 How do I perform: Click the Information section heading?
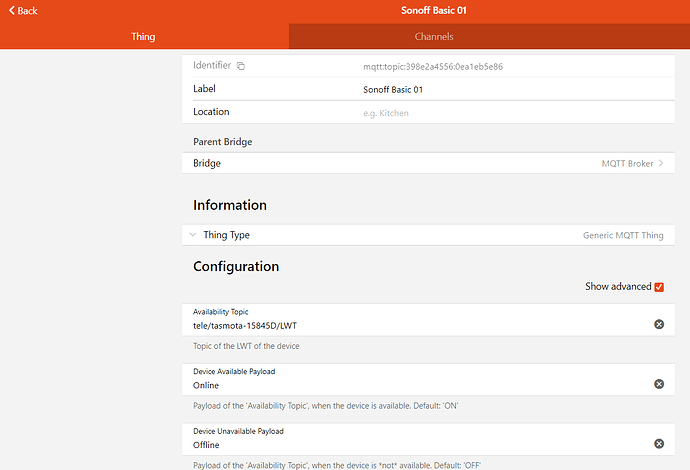point(230,205)
